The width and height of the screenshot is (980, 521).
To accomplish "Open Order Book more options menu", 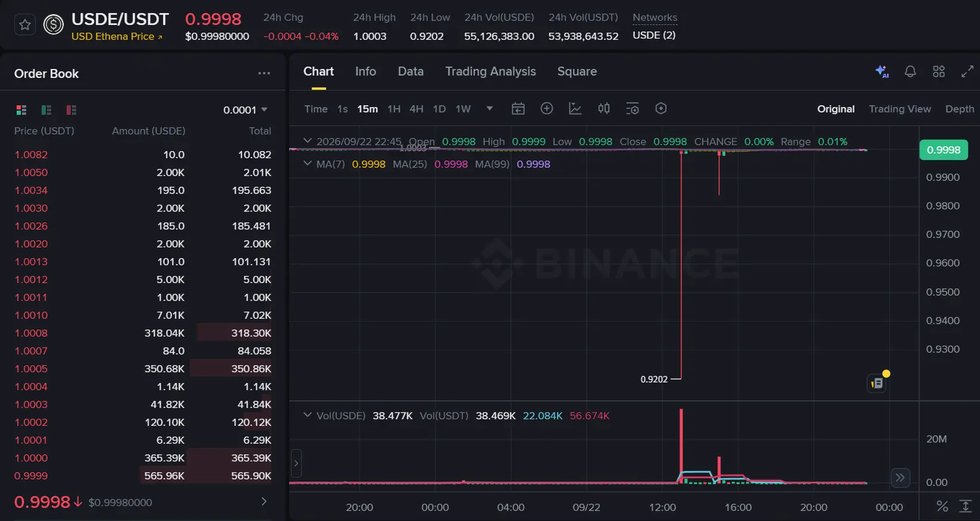I will click(x=264, y=73).
